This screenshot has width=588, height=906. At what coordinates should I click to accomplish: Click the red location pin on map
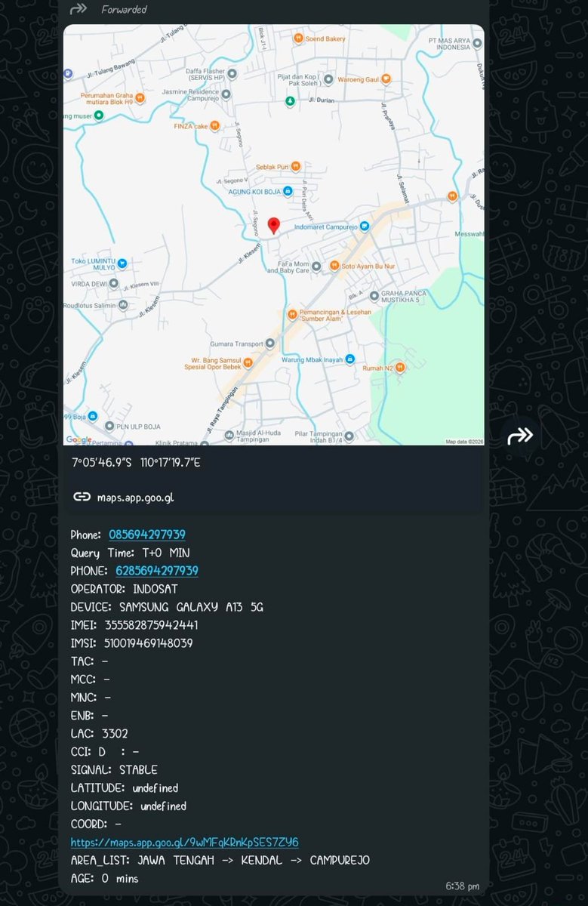point(274,226)
